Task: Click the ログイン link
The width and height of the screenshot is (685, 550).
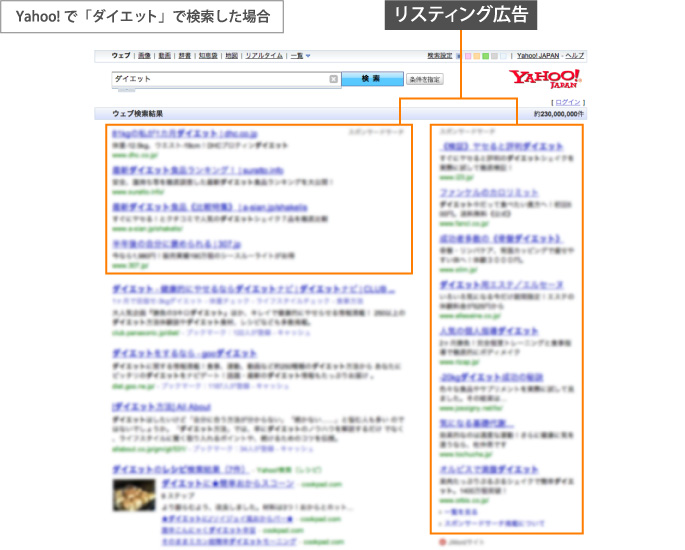Action: coord(568,102)
